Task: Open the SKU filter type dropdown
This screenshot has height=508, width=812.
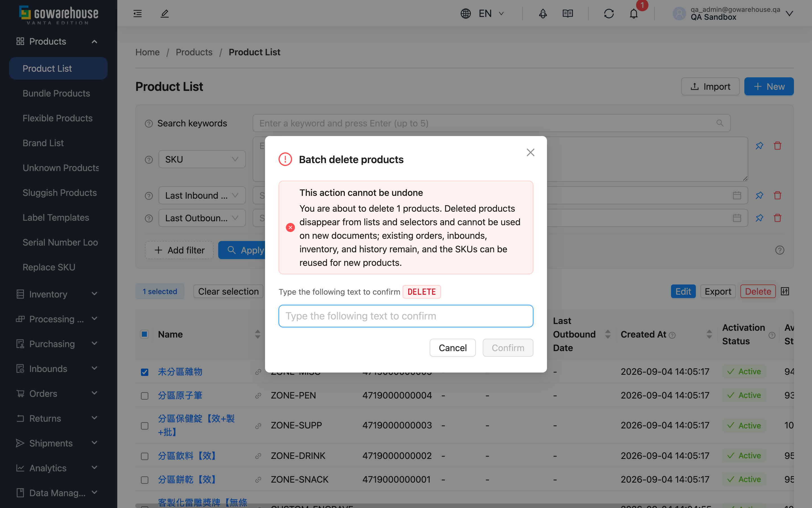Action: pos(202,159)
